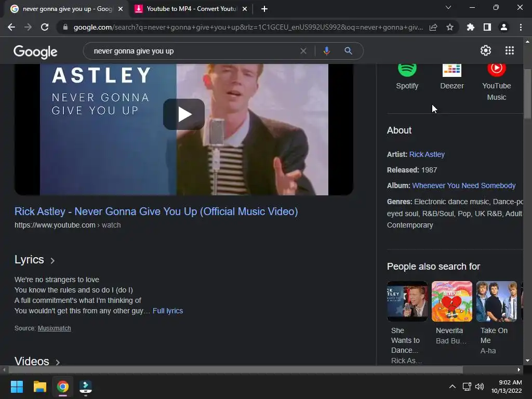Open Rick Astley official music video link
Viewport: 532px width, 399px height.
click(x=156, y=211)
